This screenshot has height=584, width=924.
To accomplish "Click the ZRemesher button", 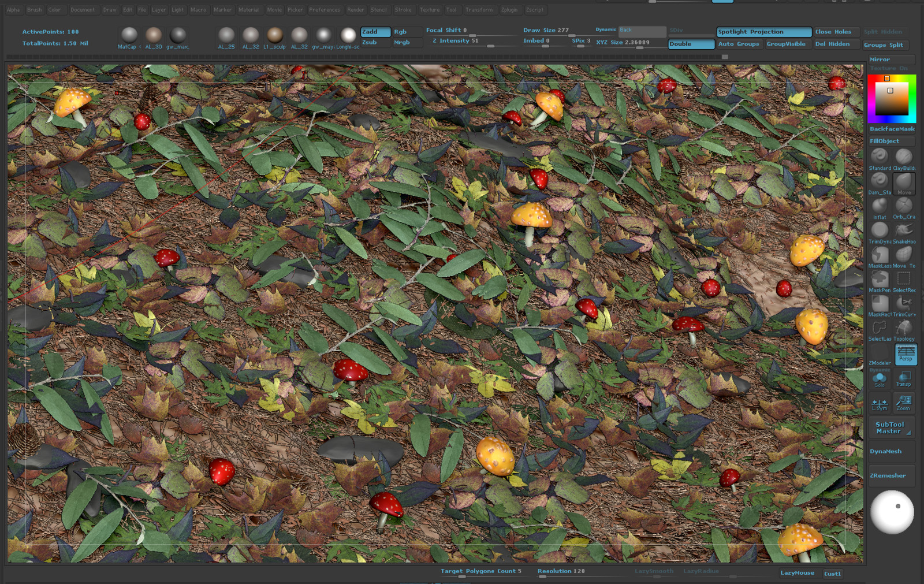I will point(892,475).
